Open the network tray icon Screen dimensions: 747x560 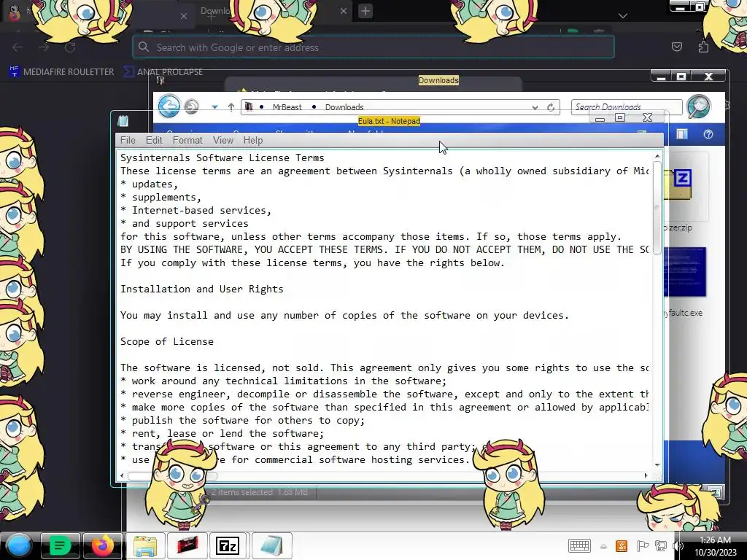coord(661,545)
